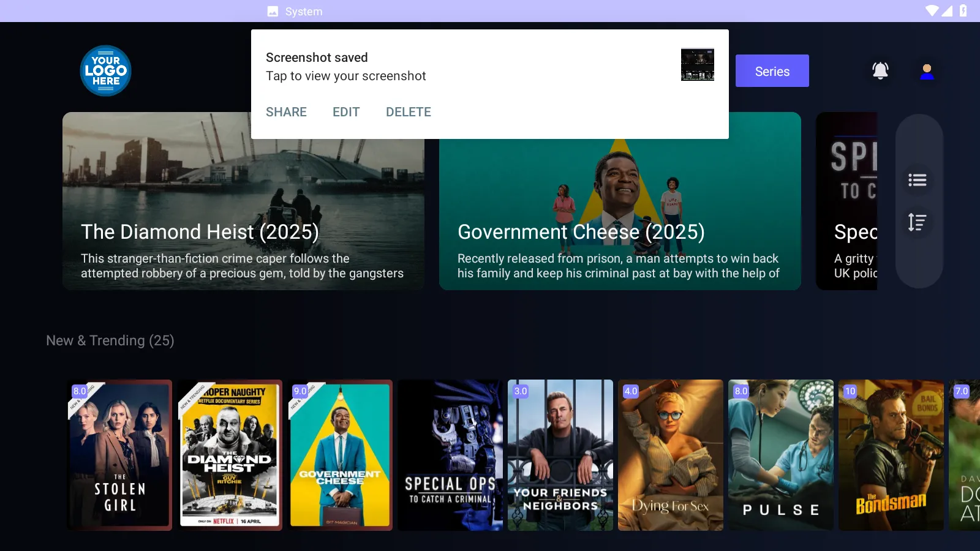Switch to list view icon
This screenshot has height=551, width=980.
(x=917, y=180)
